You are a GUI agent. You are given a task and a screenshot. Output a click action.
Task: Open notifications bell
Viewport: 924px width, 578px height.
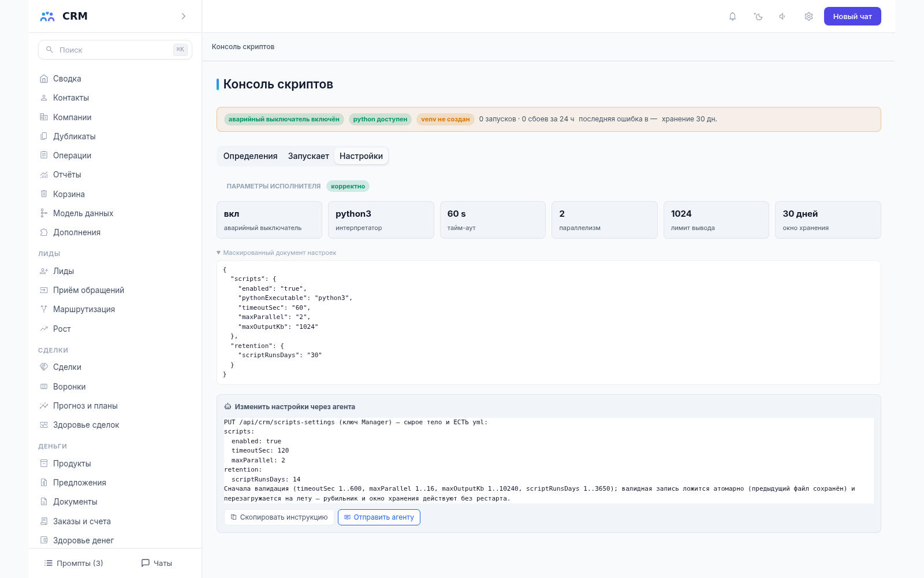[732, 16]
